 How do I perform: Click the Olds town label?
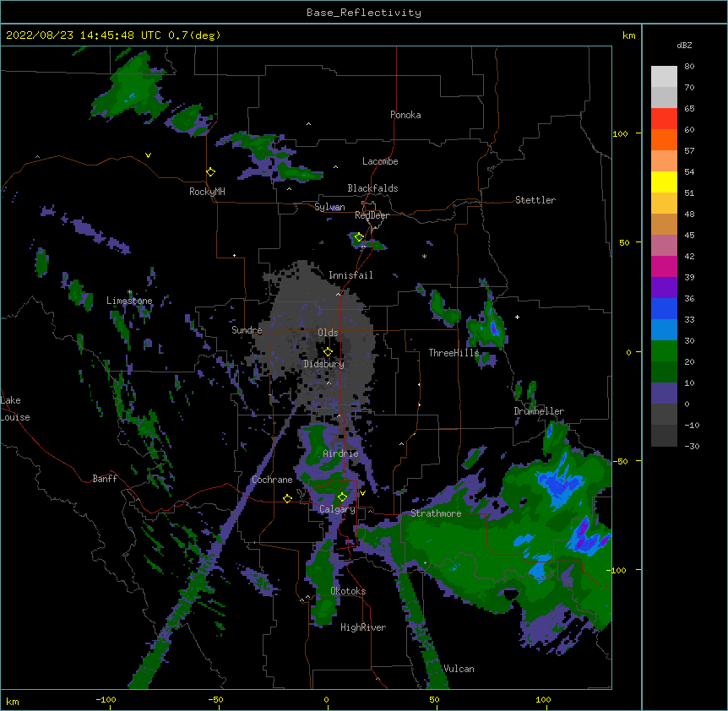point(328,333)
